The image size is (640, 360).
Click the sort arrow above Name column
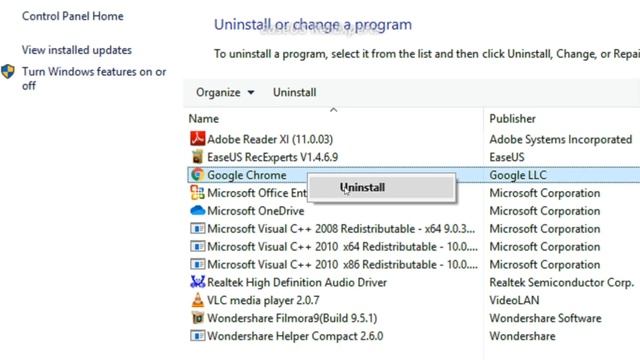[x=333, y=110]
